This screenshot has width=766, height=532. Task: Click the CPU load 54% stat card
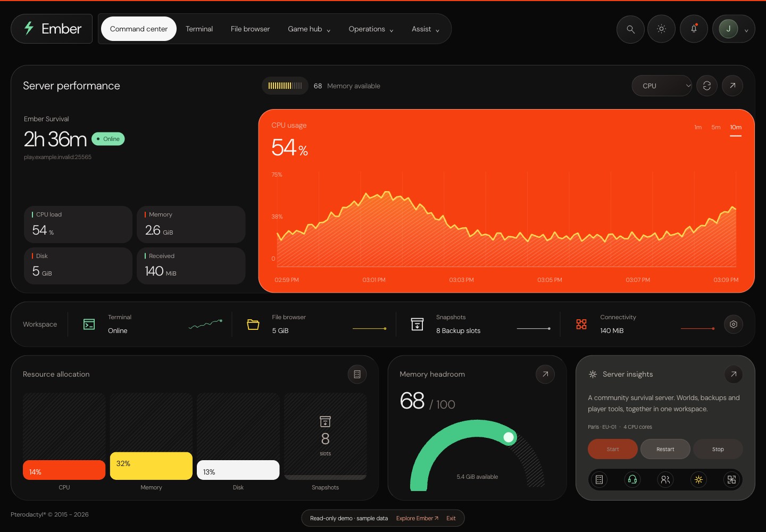(x=78, y=225)
